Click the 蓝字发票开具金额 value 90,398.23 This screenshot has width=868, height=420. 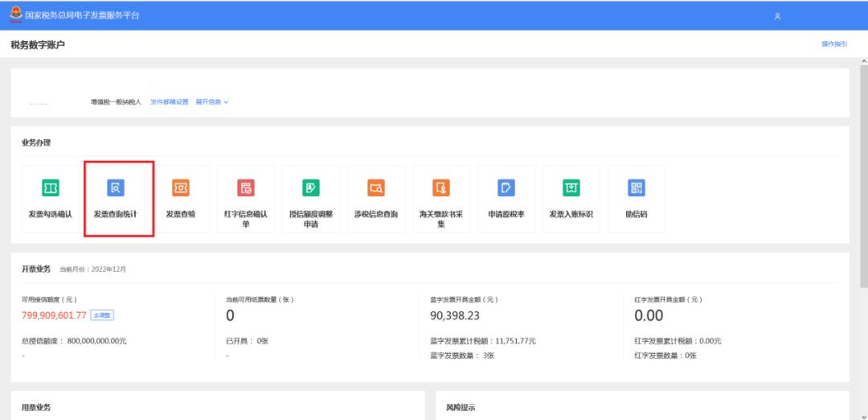point(466,315)
